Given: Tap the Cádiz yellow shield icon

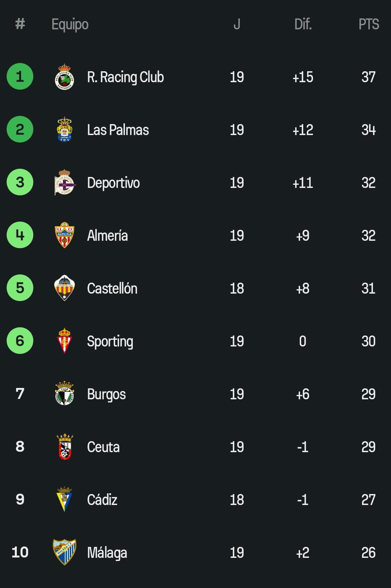Looking at the screenshot, I should (64, 499).
